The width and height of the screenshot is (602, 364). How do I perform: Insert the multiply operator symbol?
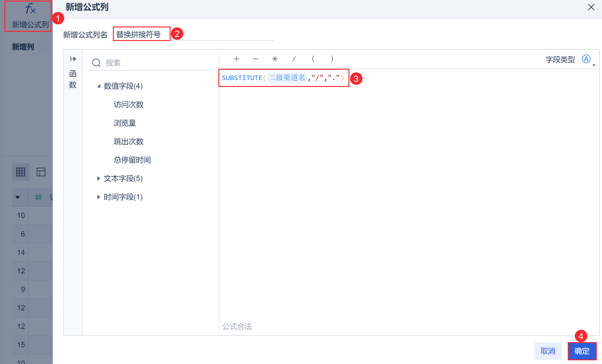point(275,59)
